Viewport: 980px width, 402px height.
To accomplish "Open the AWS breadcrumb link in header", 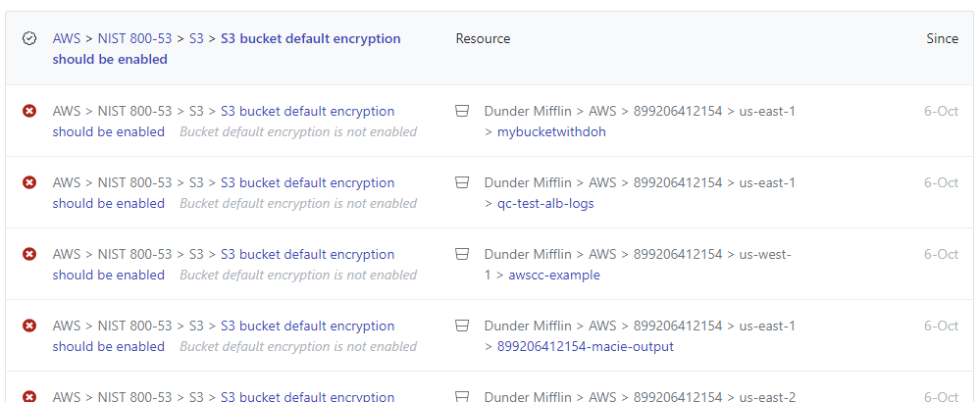I will [67, 38].
